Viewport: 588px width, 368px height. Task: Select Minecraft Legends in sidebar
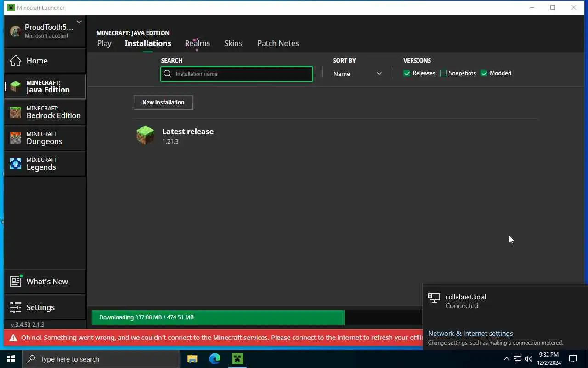pos(45,164)
